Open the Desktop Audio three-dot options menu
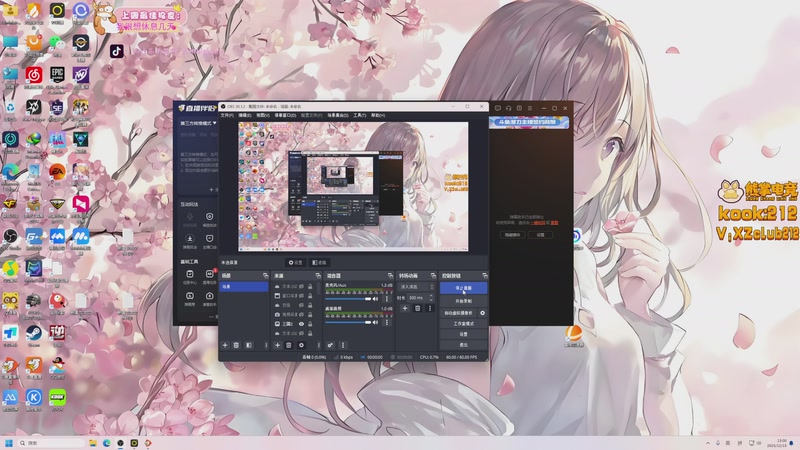This screenshot has width=800, height=450. [387, 322]
